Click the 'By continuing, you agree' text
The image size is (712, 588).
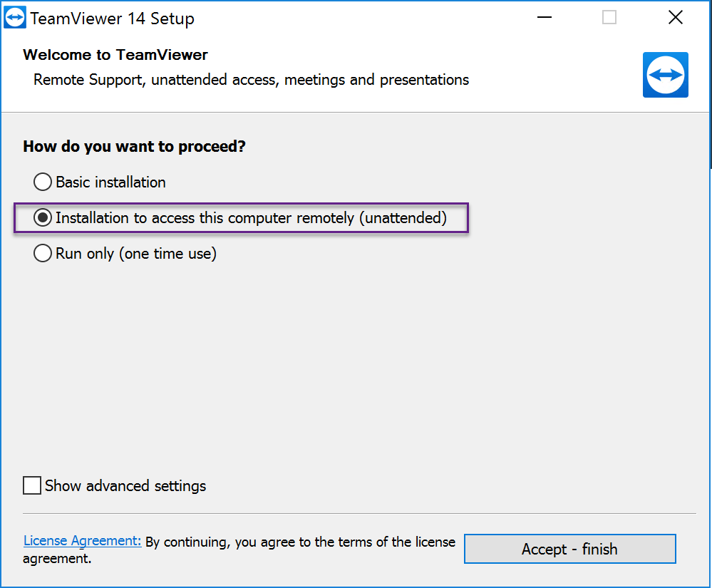[x=239, y=550]
